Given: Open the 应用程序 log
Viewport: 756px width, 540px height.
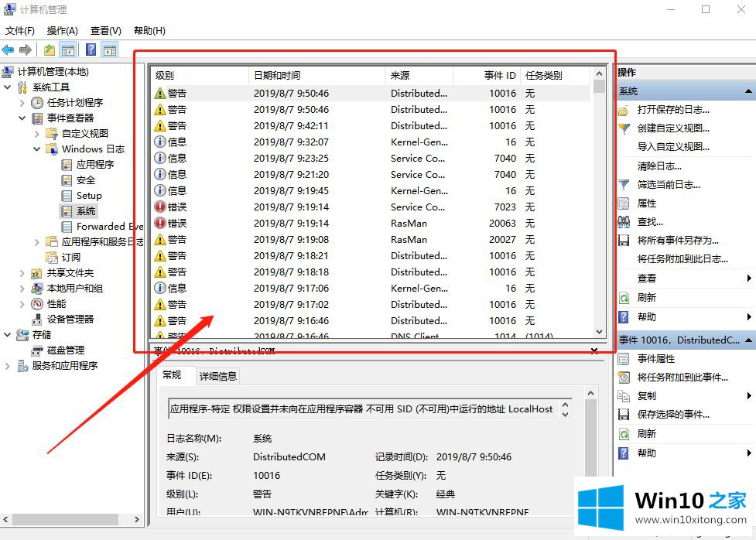Looking at the screenshot, I should click(95, 165).
